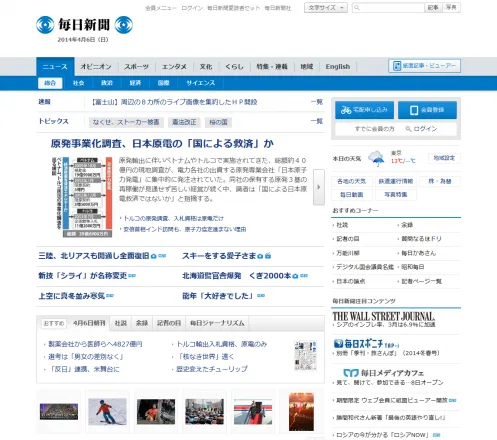Click the 株・為替 button
Viewport: 497px width, 440px height.
pyautogui.click(x=440, y=181)
